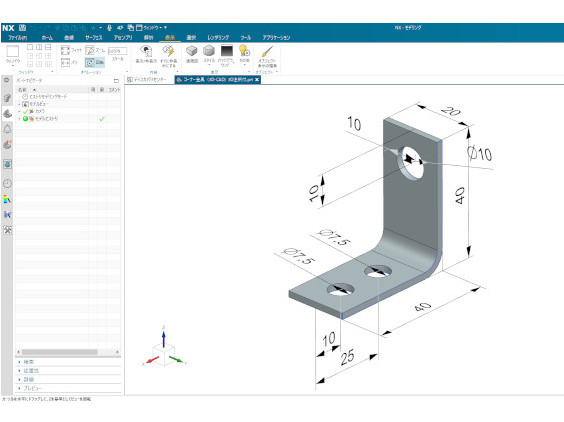Expand the モデルビュー tree node
The height and width of the screenshot is (422, 564).
coord(19,104)
